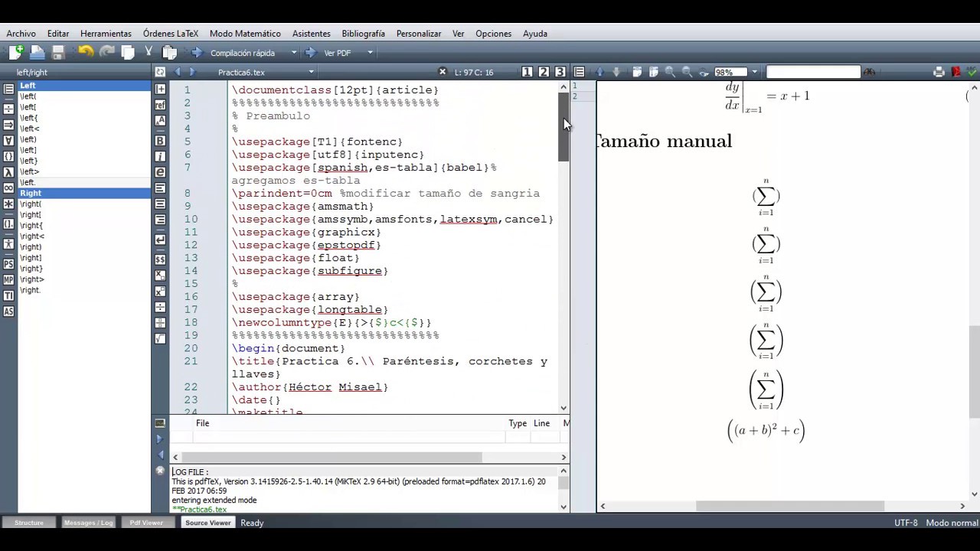980x551 pixels.
Task: Insert math mode with the $$ icon
Action: click(160, 259)
